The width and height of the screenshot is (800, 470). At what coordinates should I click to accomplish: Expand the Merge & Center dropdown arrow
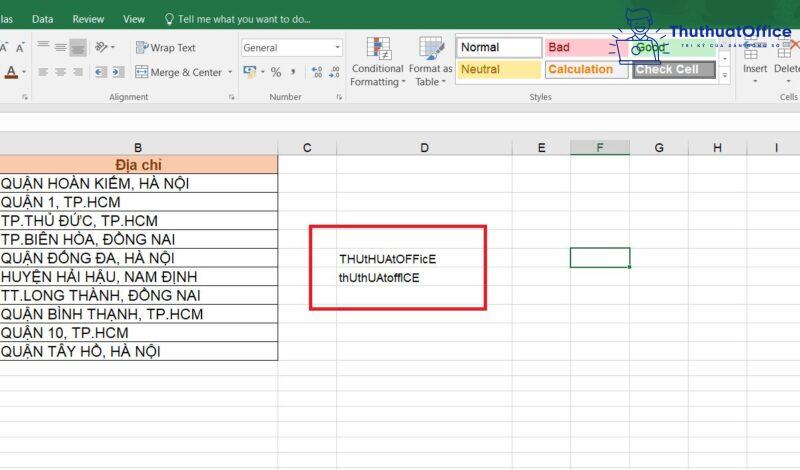point(230,72)
